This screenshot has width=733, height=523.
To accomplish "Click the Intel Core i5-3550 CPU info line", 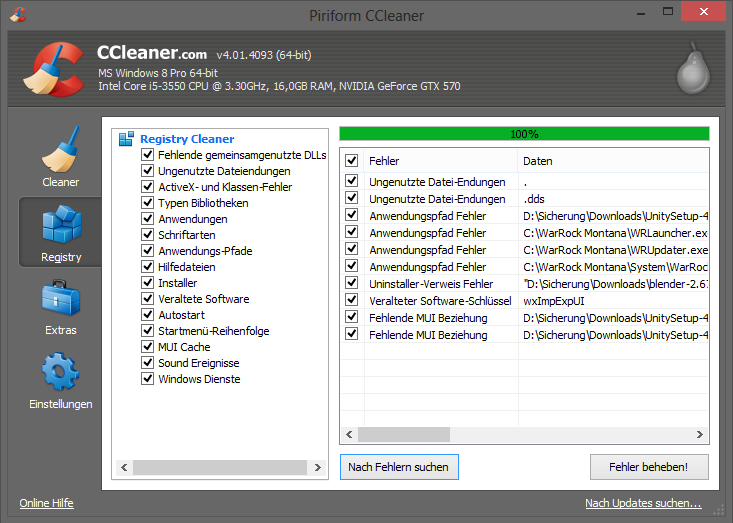I will click(x=279, y=86).
